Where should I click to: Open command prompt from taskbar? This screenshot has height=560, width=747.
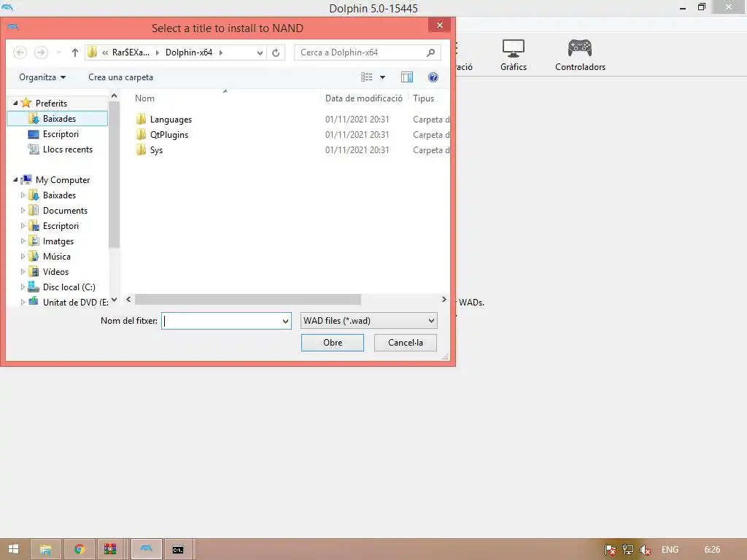pyautogui.click(x=178, y=549)
